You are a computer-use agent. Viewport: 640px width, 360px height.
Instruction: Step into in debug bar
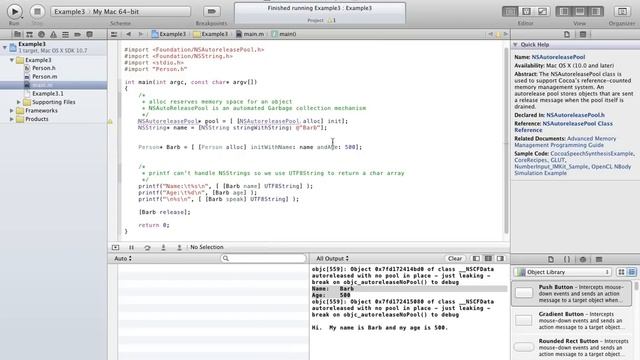pos(163,247)
